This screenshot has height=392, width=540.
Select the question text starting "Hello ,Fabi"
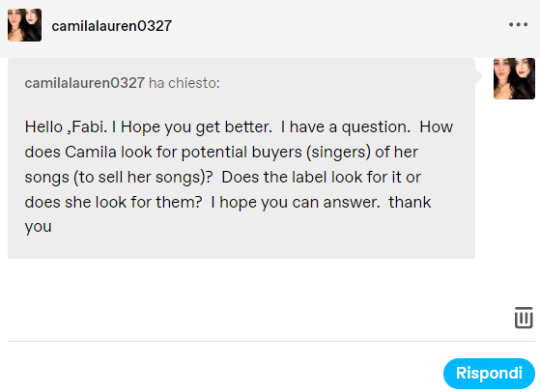pyautogui.click(x=238, y=177)
